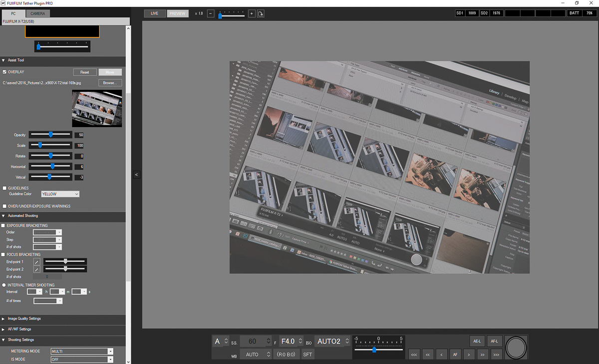
Task: Open interval hours dropdown
Action: pyautogui.click(x=35, y=291)
